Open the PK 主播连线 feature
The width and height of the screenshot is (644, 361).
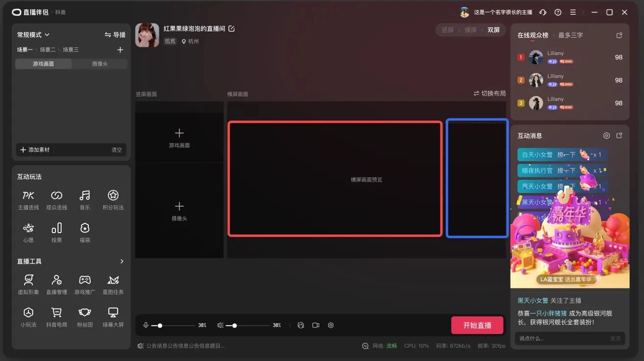coord(28,196)
